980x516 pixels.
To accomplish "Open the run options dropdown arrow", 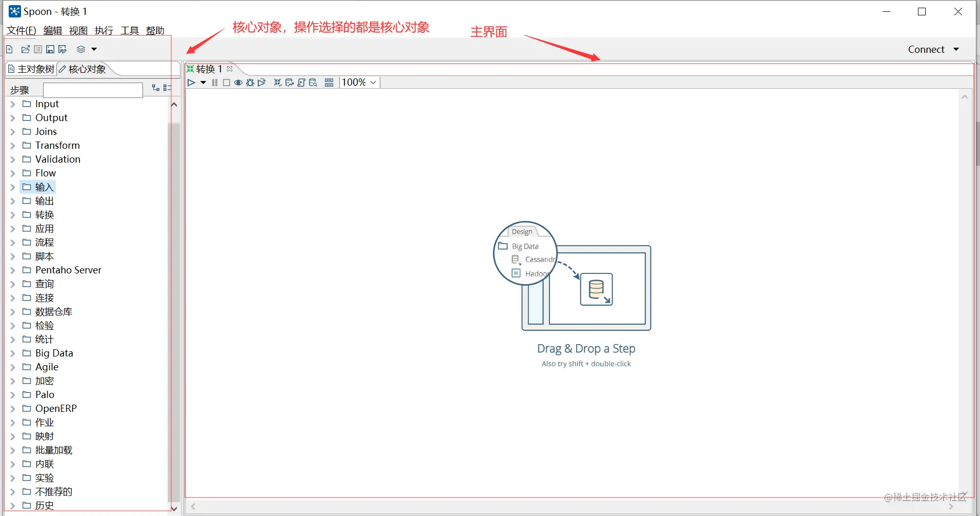I will 203,83.
